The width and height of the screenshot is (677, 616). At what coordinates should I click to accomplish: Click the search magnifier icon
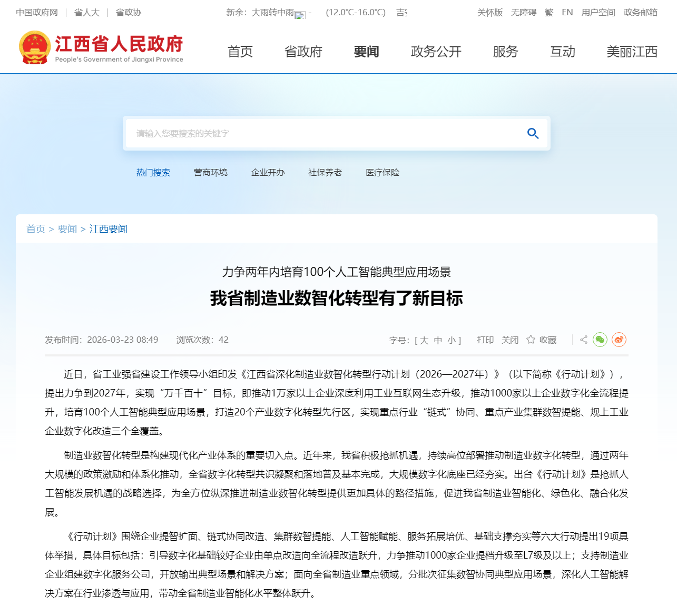click(533, 134)
